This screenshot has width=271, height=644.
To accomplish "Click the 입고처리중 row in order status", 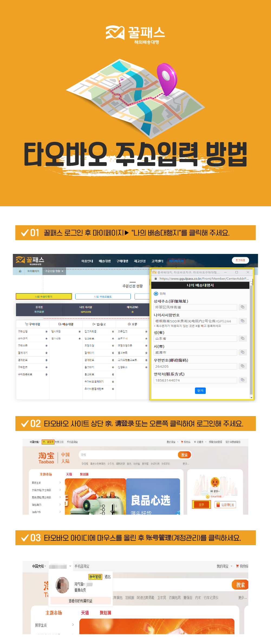I will click(x=99, y=331).
